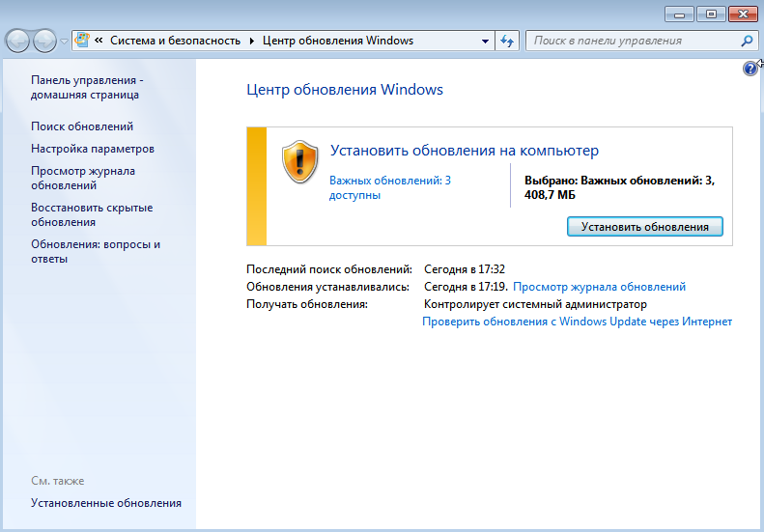
Task: Select the 'Центр обновления Windows' breadcrumb
Action: 338,41
